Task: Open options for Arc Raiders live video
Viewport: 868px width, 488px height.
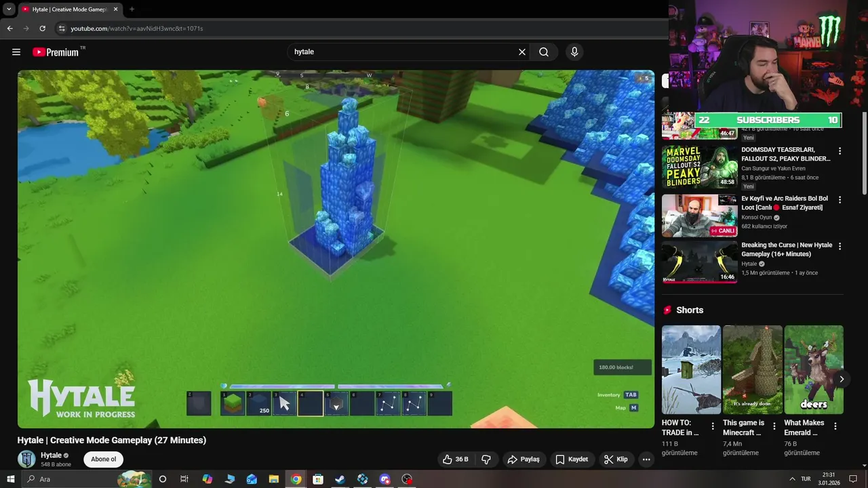Action: click(x=840, y=200)
